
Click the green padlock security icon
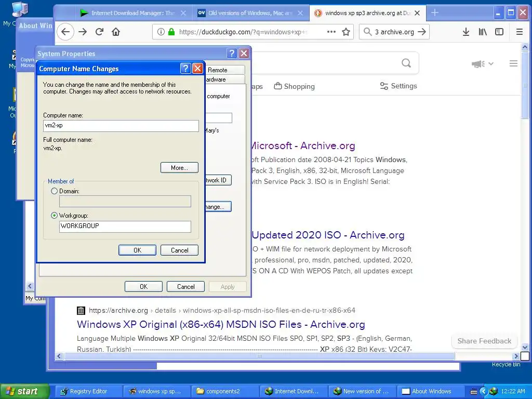point(171,32)
